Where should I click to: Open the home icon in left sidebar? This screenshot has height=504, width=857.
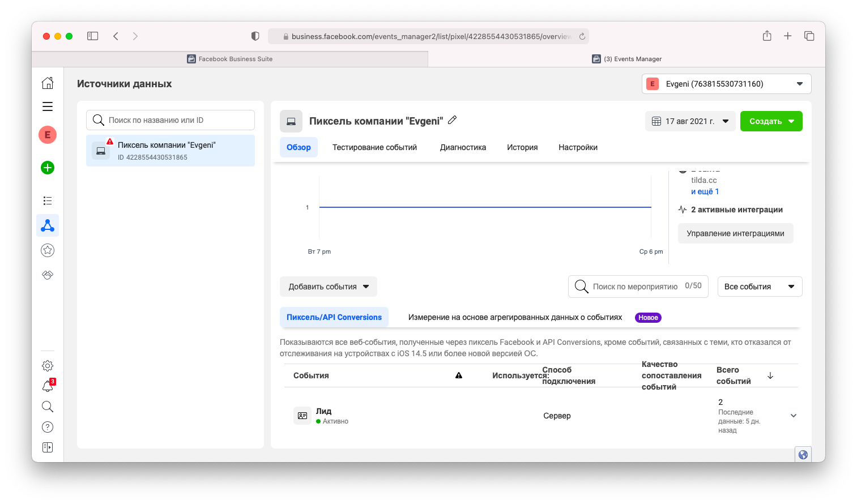pos(48,83)
